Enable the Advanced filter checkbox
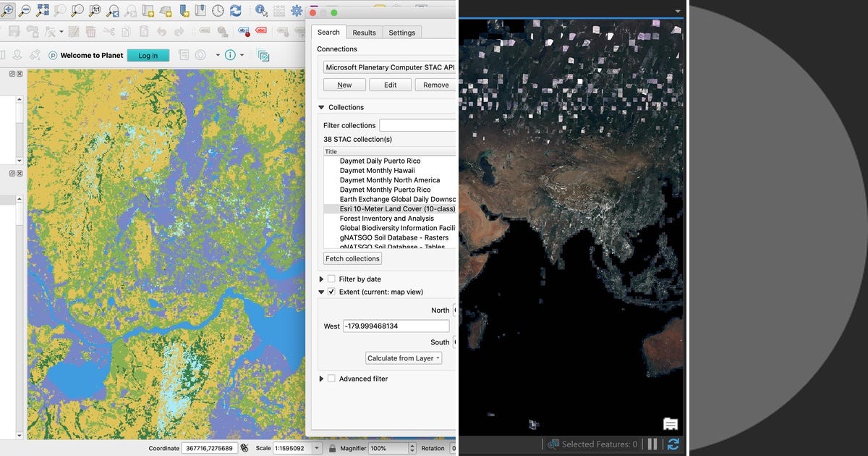 331,379
